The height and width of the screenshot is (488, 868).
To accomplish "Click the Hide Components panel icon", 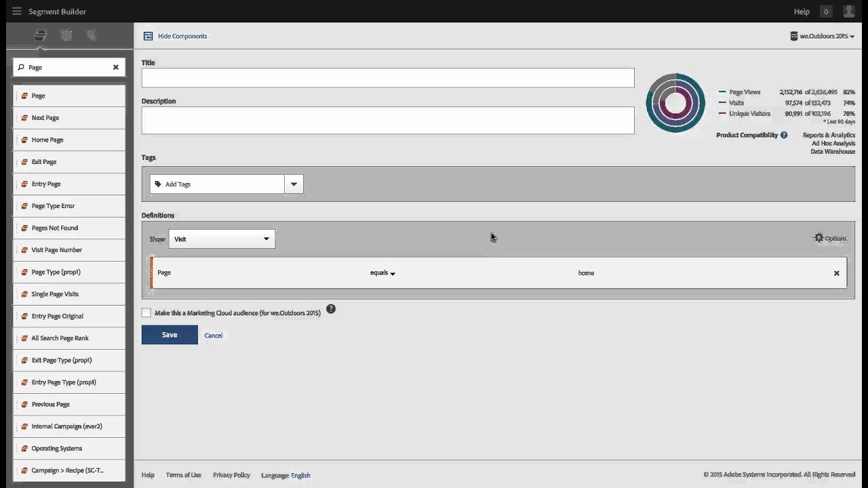I will [148, 36].
